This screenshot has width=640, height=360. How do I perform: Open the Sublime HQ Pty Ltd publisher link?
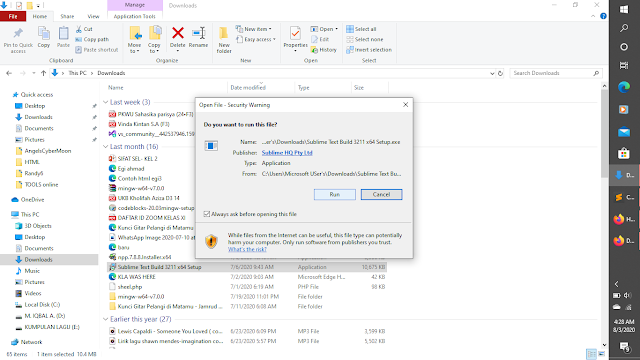(287, 152)
